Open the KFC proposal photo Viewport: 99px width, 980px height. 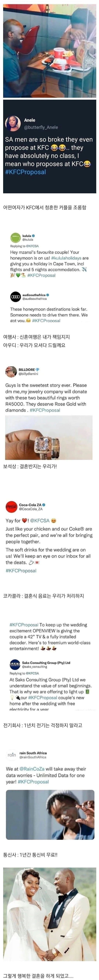(x=49, y=49)
